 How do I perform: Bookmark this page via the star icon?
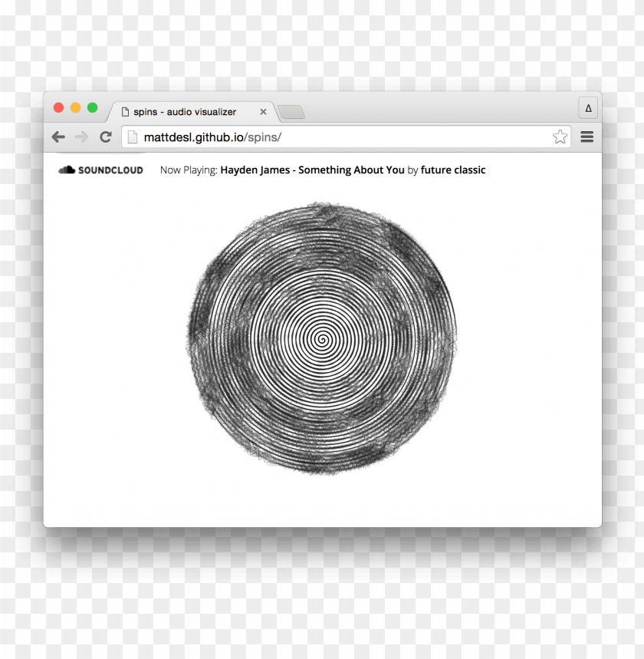point(560,136)
